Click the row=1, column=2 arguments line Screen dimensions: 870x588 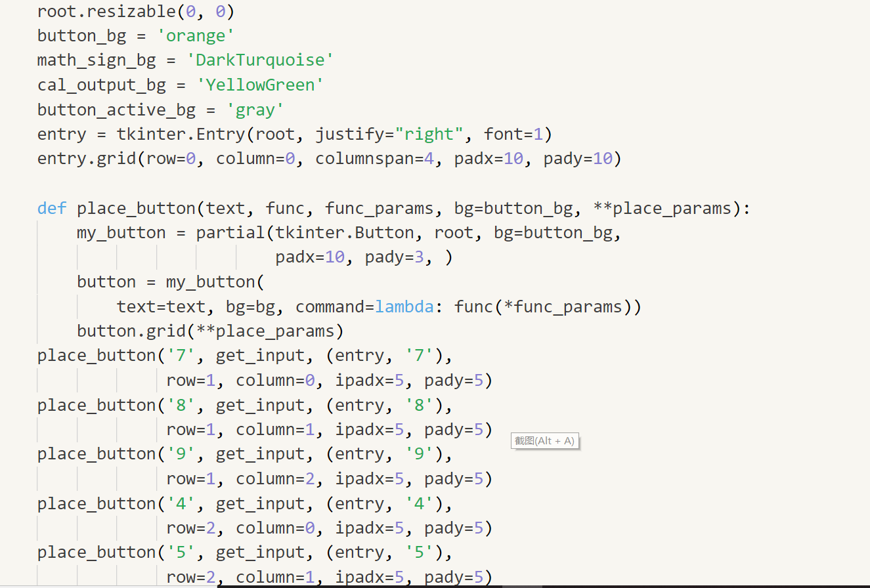pos(329,479)
